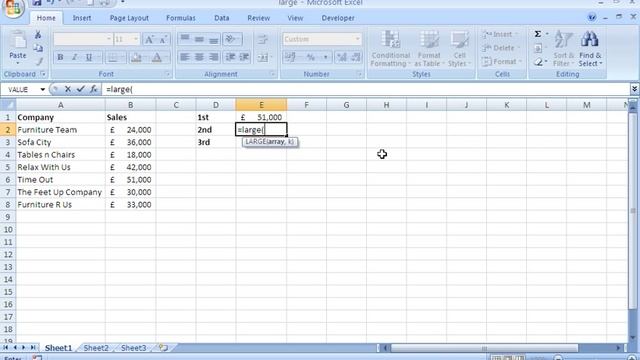Click the Fill Color bucket button
Screen dimensions: 640x360
pyautogui.click(x=135, y=58)
